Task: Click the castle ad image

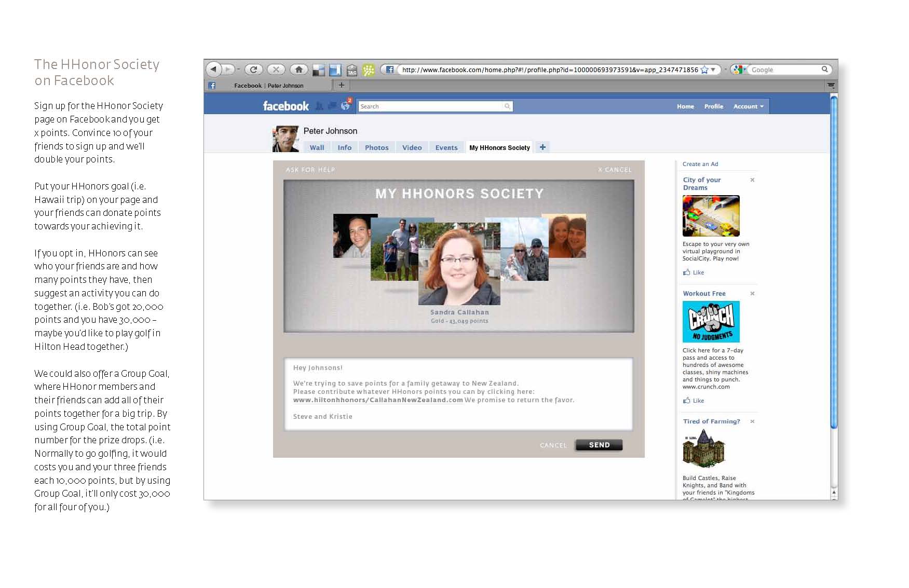Action: [703, 448]
